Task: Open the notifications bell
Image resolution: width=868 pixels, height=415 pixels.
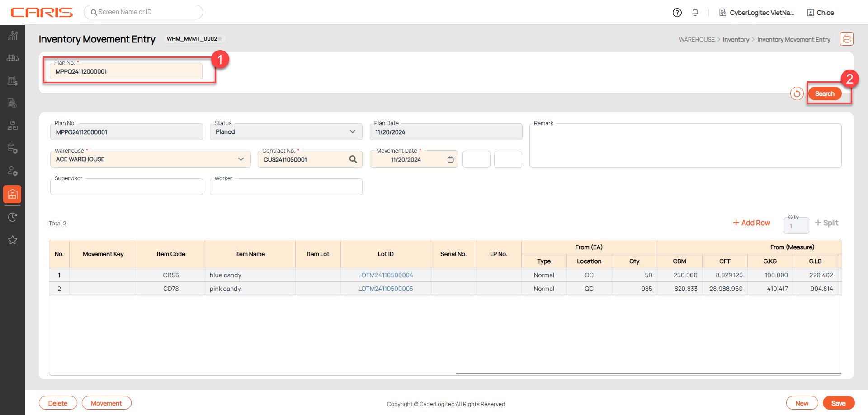Action: (695, 13)
